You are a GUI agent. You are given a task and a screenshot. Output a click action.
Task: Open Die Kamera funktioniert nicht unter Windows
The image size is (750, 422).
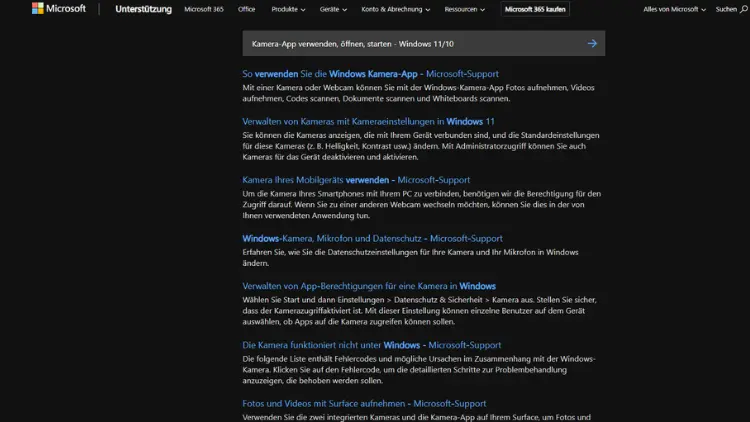[372, 345]
